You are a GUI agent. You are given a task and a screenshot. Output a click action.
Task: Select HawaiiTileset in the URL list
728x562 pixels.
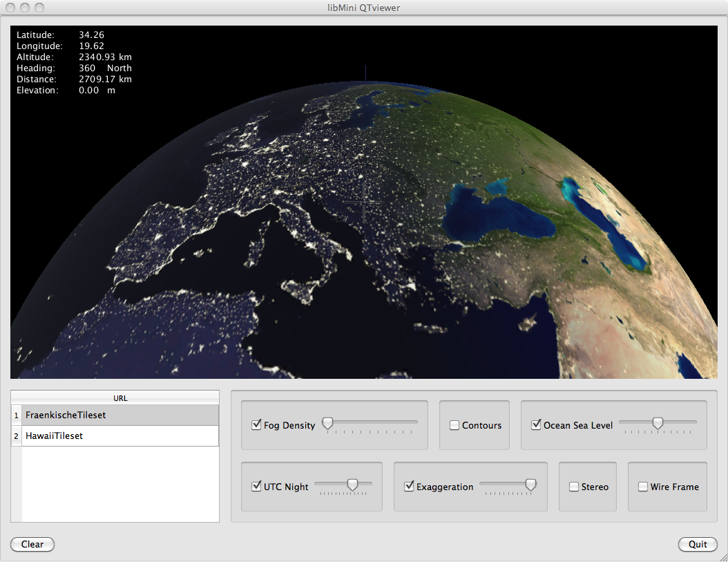[120, 436]
